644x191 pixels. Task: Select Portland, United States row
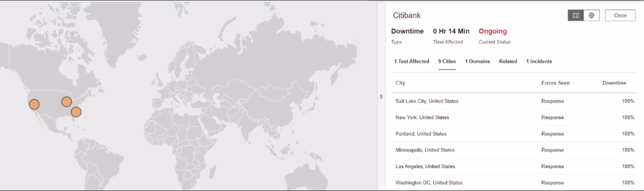[x=514, y=134]
